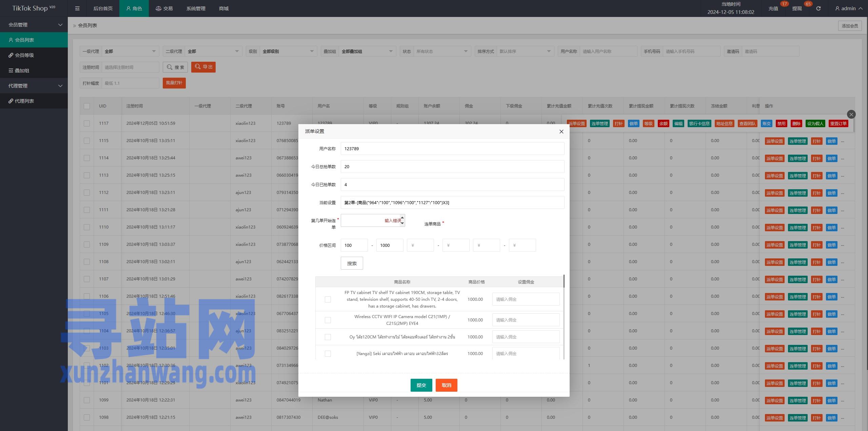The width and height of the screenshot is (868, 431).
Task: Click the 搜索 magnifier button in filter bar
Action: [175, 67]
